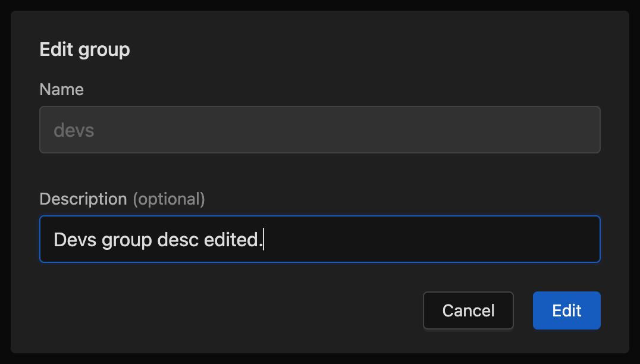Image resolution: width=640 pixels, height=364 pixels.
Task: Place cursor on the word Devs in description
Action: click(x=75, y=240)
